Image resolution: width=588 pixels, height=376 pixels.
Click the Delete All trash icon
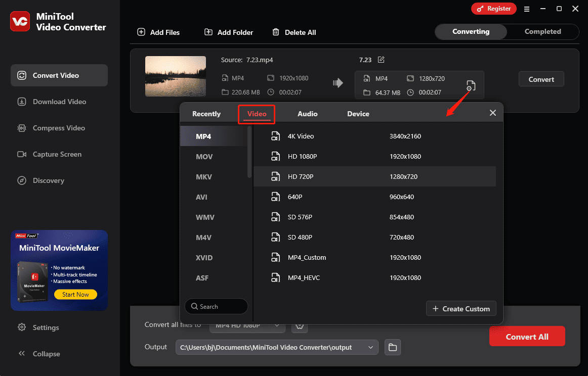276,32
